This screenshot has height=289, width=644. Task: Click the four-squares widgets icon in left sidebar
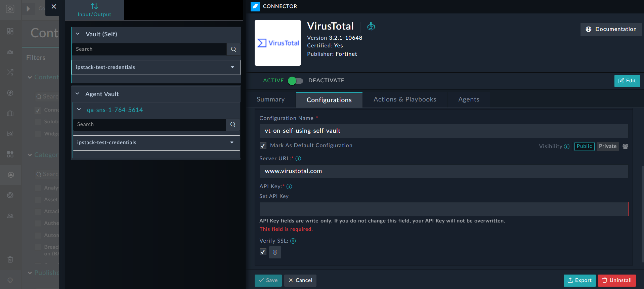coord(10,154)
